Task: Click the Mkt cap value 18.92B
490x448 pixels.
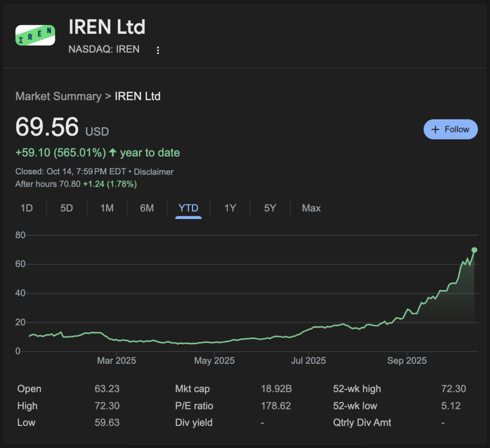Action: click(276, 389)
